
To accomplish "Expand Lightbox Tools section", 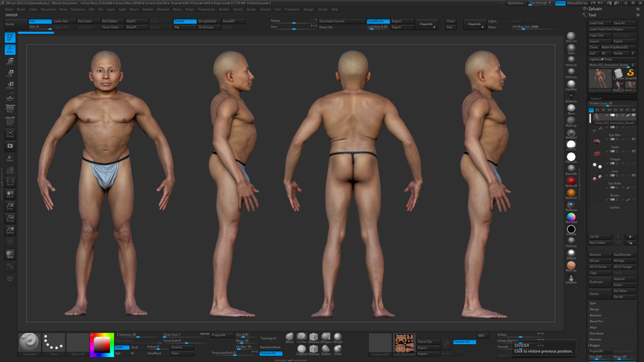I will (x=600, y=59).
